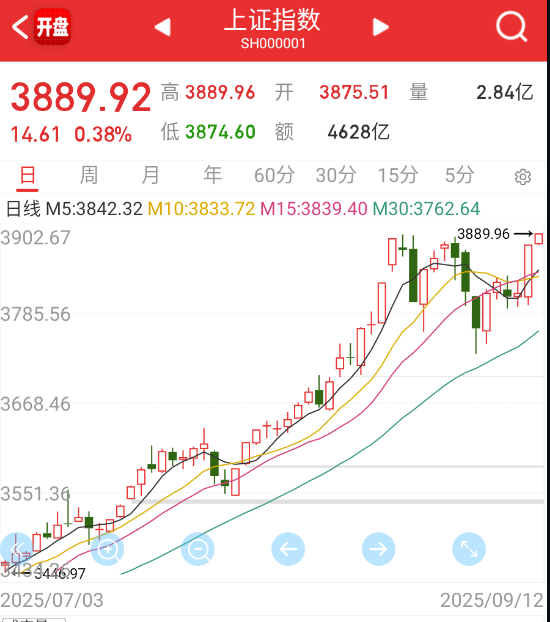Select the 15分 timeframe tab

[x=398, y=175]
